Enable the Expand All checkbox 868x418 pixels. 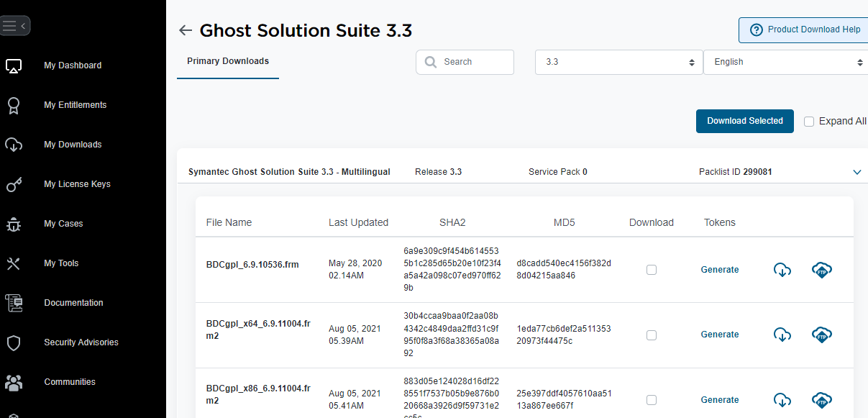point(809,122)
